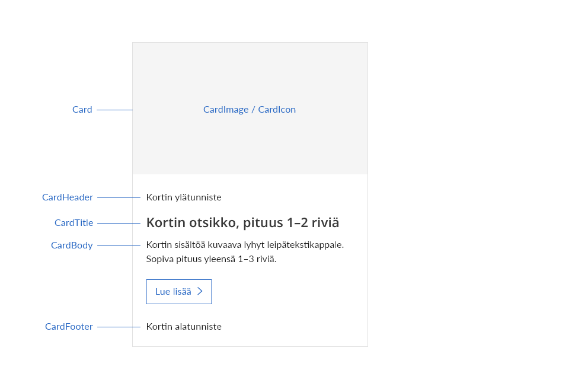
Task: Select the "CardTitle" annotation label
Action: click(x=74, y=223)
